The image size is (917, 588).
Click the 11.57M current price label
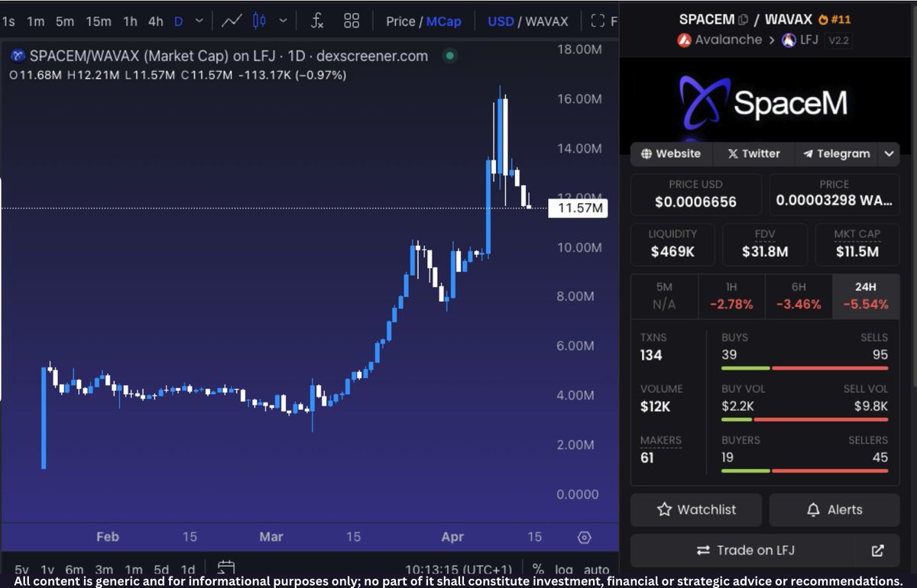click(x=578, y=208)
